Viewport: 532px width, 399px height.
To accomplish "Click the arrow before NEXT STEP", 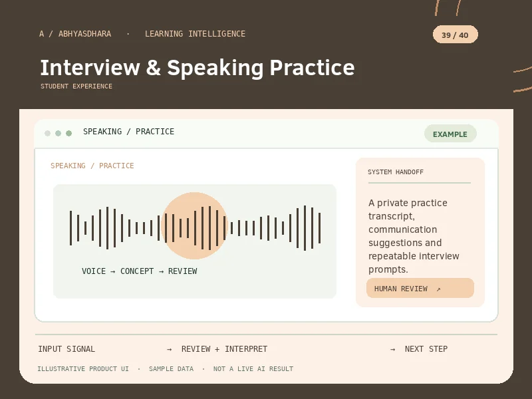I will pos(392,349).
